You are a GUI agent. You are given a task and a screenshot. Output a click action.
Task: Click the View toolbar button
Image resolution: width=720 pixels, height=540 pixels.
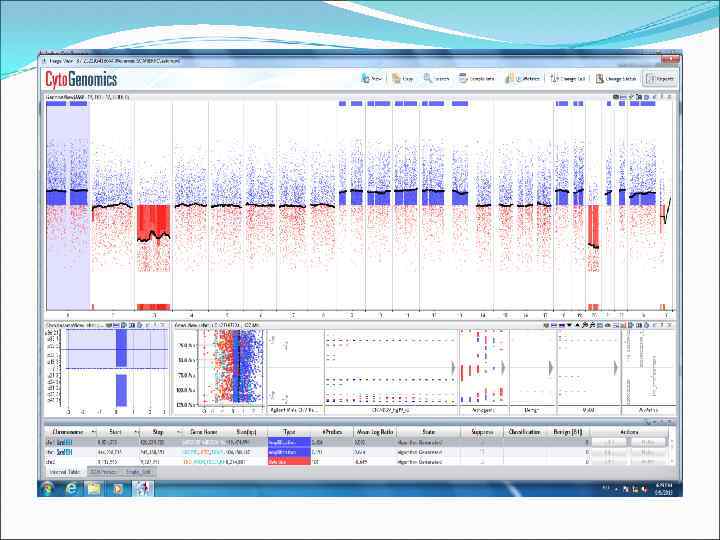[372, 79]
